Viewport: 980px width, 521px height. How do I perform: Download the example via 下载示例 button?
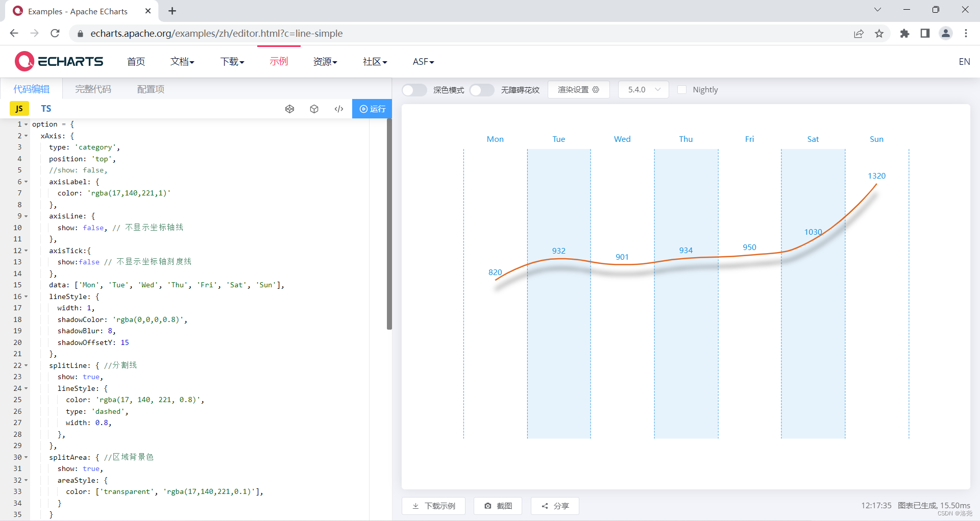433,506
